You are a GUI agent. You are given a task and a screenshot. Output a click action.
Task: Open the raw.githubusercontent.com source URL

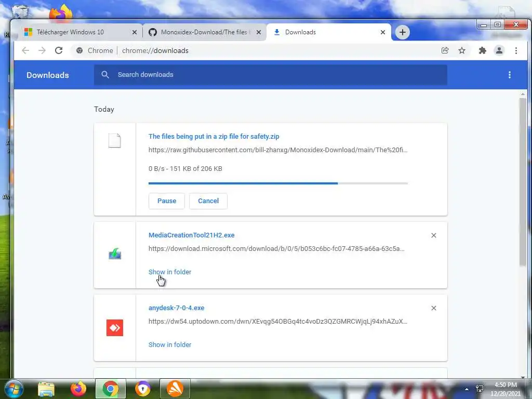click(x=278, y=150)
